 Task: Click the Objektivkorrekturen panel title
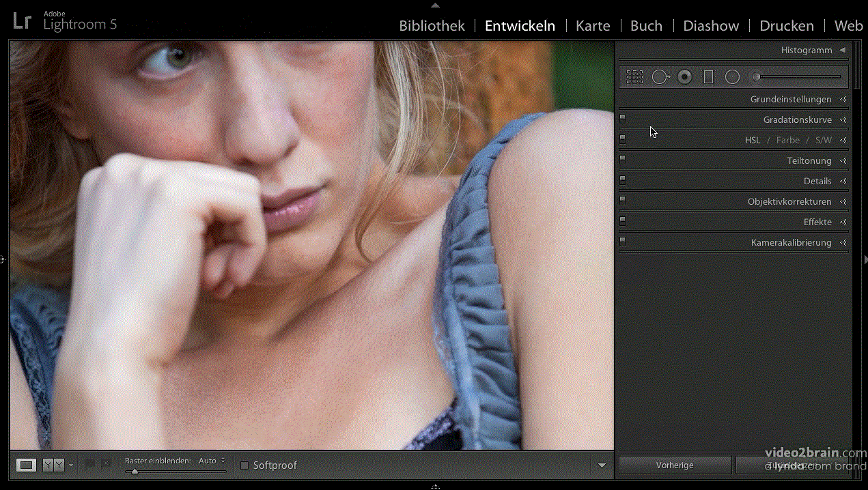pos(789,202)
